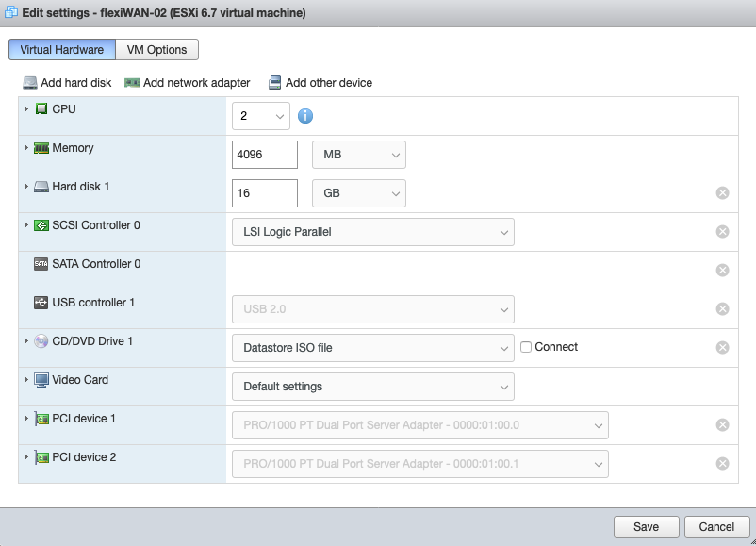The width and height of the screenshot is (756, 546).
Task: Click the CPU info icon
Action: 305,116
